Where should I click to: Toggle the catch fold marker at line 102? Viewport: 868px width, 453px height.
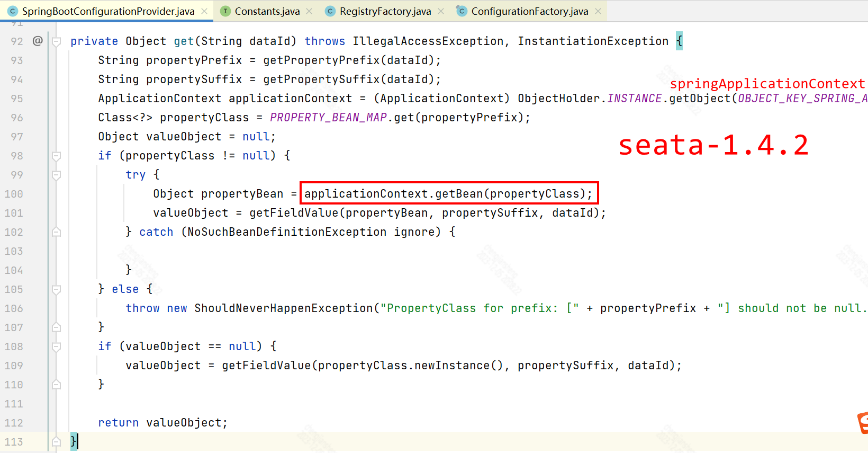click(56, 232)
